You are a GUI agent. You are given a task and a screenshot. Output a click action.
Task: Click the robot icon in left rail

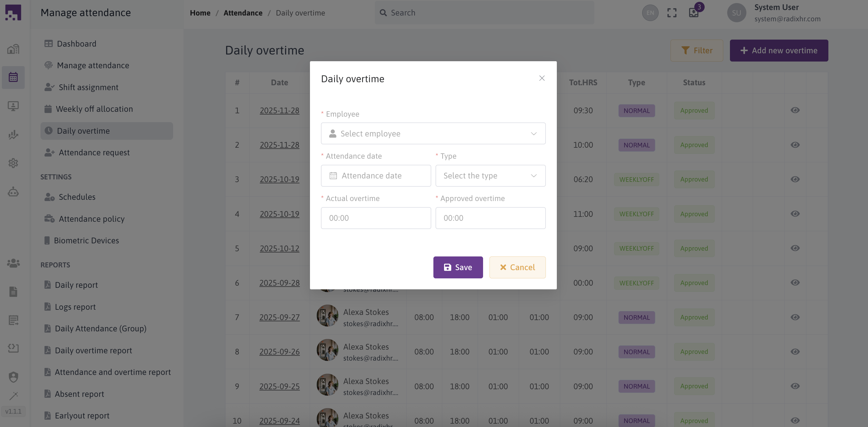coord(13,192)
